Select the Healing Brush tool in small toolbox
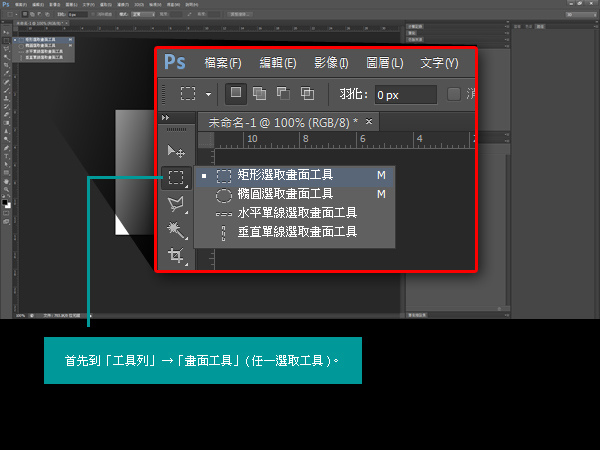Screen dimensions: 600x450 click(6, 82)
